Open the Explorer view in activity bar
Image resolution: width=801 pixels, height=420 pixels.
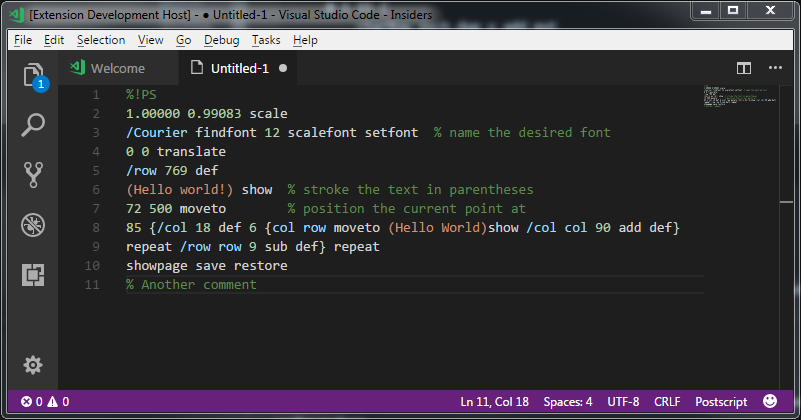coord(34,77)
